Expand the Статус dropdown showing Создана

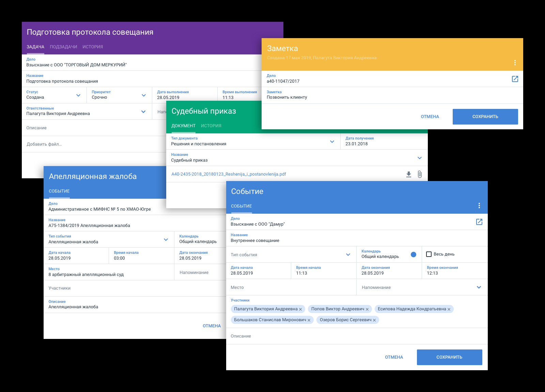(78, 95)
